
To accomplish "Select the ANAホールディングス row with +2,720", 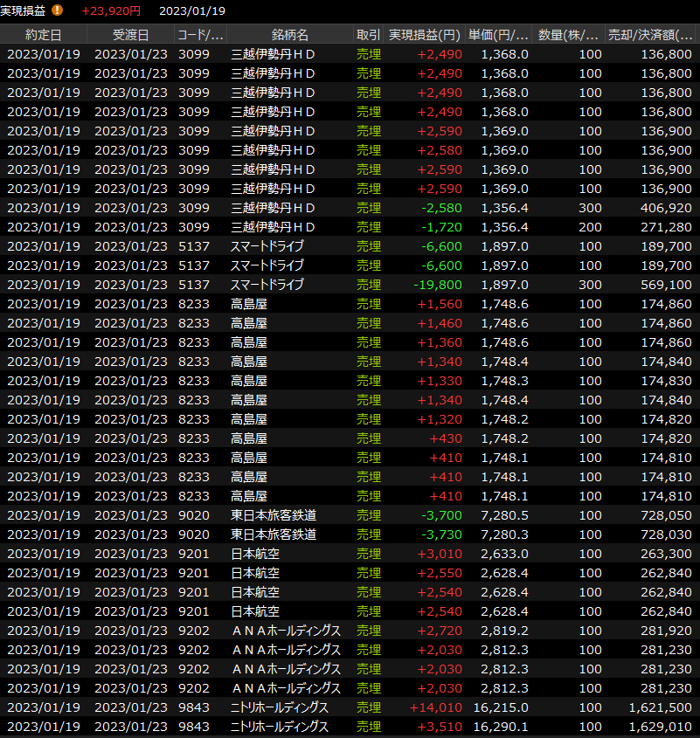I will point(350,631).
